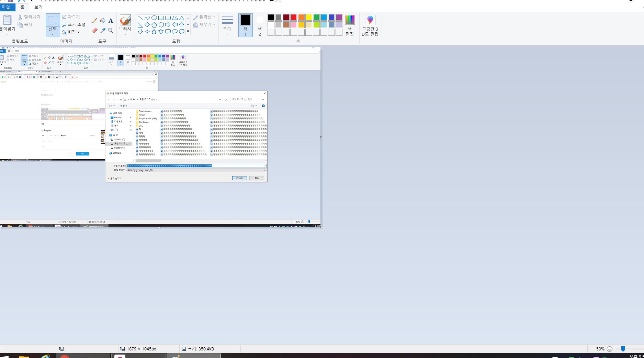This screenshot has height=358, width=644.
Task: Choose the Triangle shape
Action: coord(182,18)
